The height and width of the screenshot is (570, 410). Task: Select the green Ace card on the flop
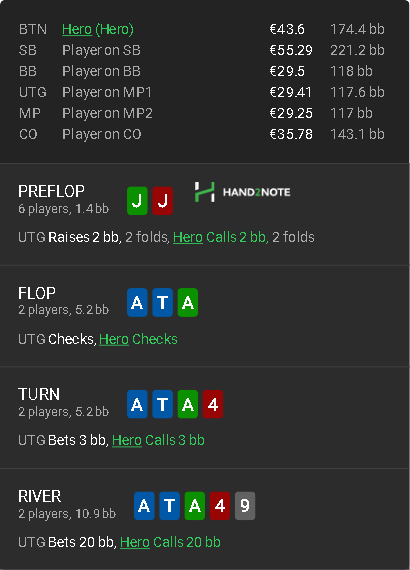(188, 302)
